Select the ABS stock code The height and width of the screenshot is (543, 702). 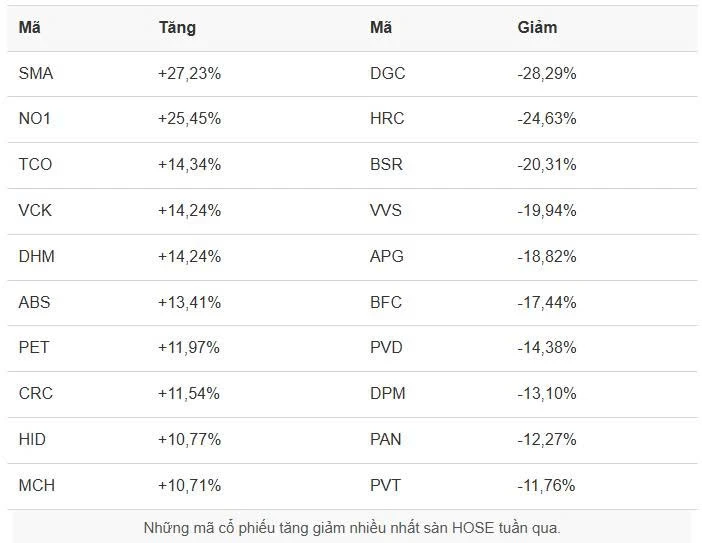point(35,302)
